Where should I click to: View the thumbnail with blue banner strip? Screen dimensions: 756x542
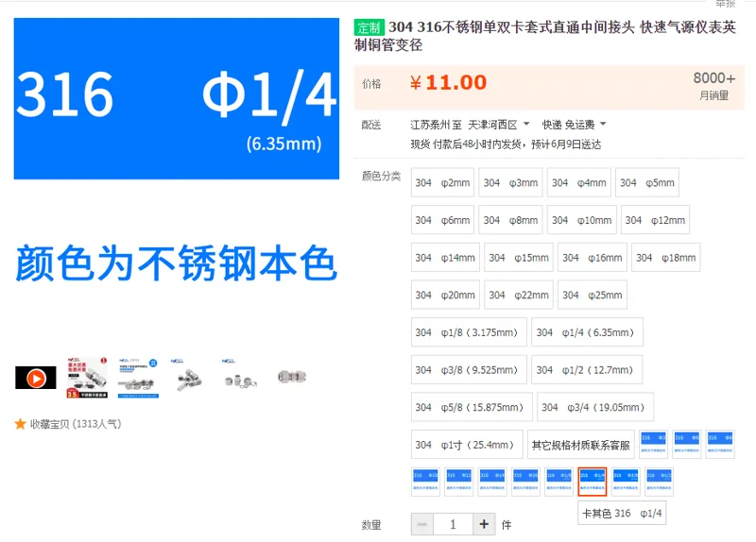[138, 378]
